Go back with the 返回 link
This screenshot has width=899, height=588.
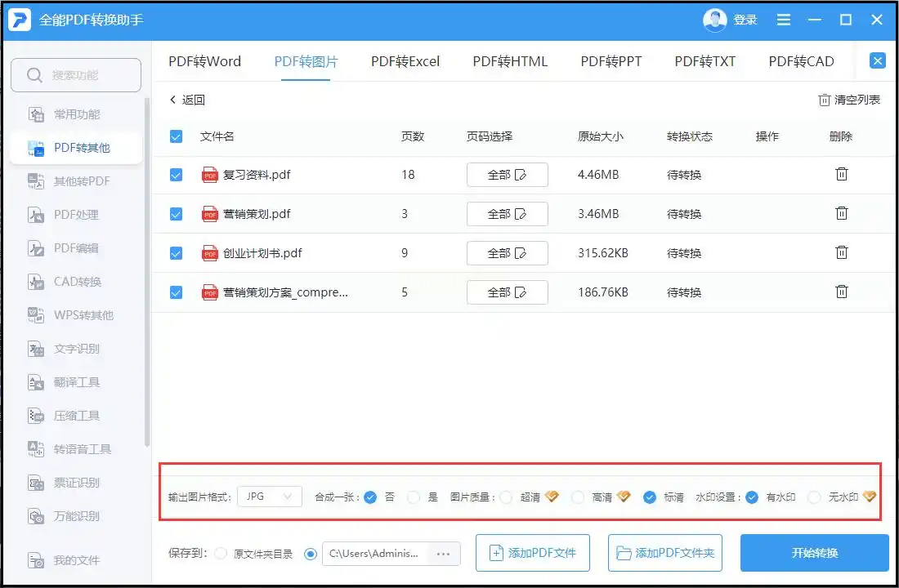pyautogui.click(x=187, y=100)
